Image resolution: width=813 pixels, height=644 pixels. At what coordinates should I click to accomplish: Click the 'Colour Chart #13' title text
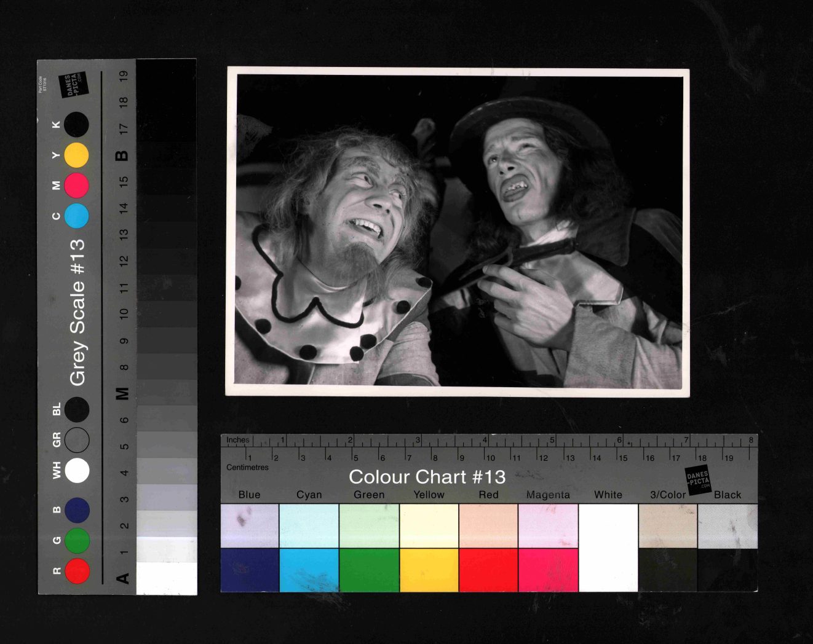point(427,477)
